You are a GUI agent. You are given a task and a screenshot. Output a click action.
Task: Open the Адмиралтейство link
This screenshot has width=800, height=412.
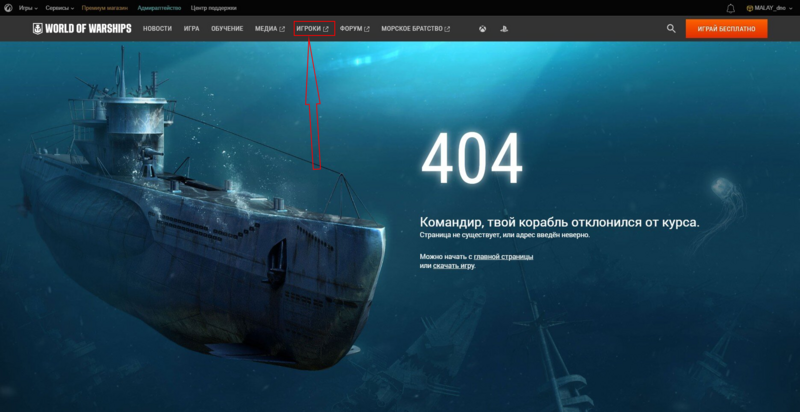[159, 8]
